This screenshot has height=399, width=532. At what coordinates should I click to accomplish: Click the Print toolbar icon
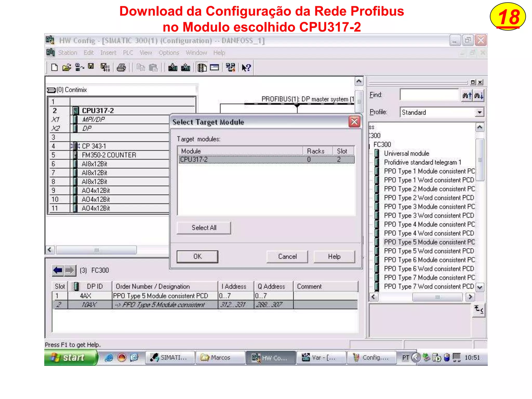click(121, 68)
